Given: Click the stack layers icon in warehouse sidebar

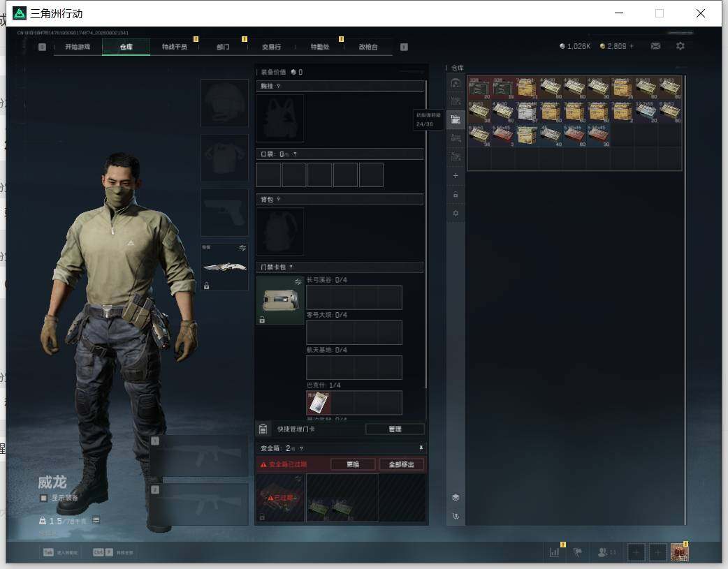Looking at the screenshot, I should point(456,497).
